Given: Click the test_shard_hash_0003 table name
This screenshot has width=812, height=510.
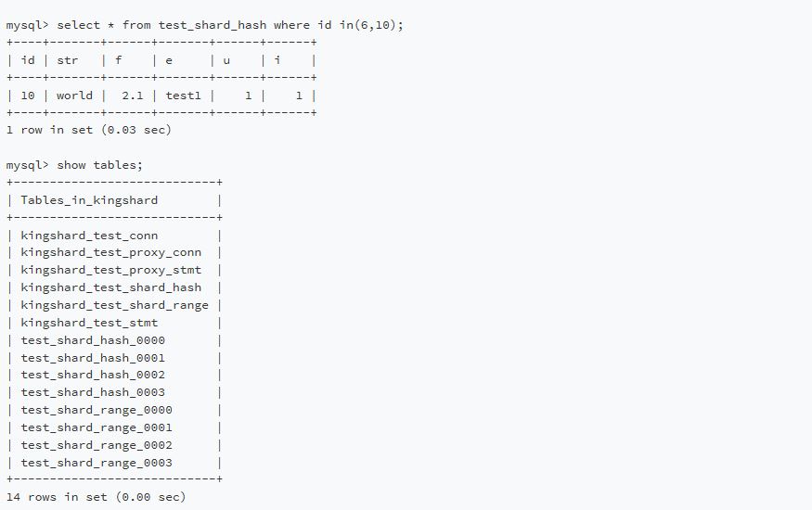Looking at the screenshot, I should (93, 392).
